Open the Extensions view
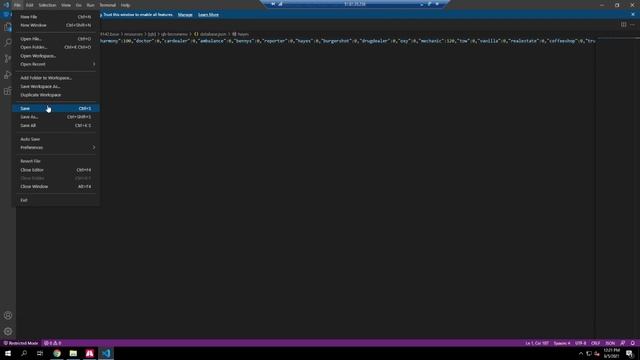This screenshot has width=640, height=360. 8,91
